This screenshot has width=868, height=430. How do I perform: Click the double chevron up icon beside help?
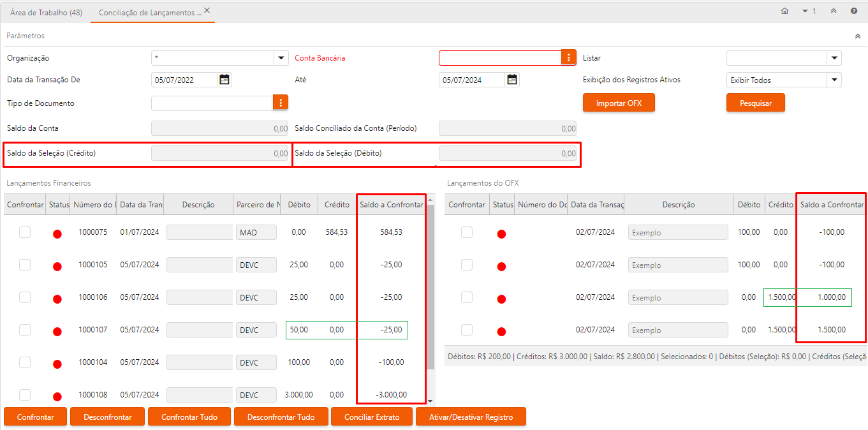pyautogui.click(x=833, y=11)
